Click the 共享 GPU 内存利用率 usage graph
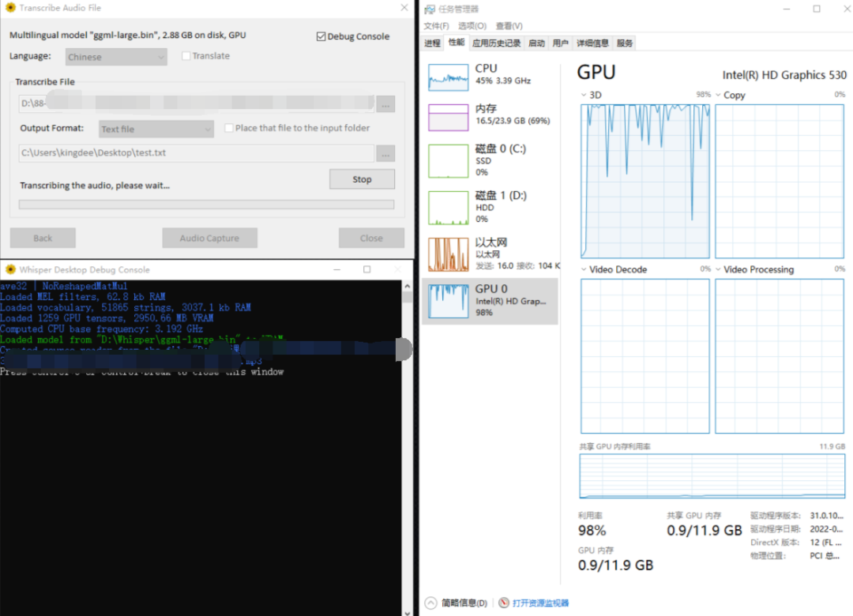The width and height of the screenshot is (853, 616). (x=712, y=476)
